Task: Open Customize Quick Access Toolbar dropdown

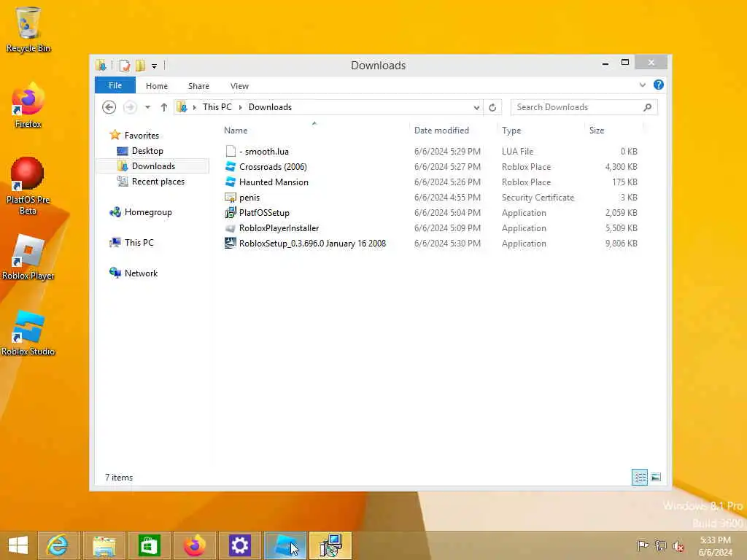Action: click(x=155, y=66)
